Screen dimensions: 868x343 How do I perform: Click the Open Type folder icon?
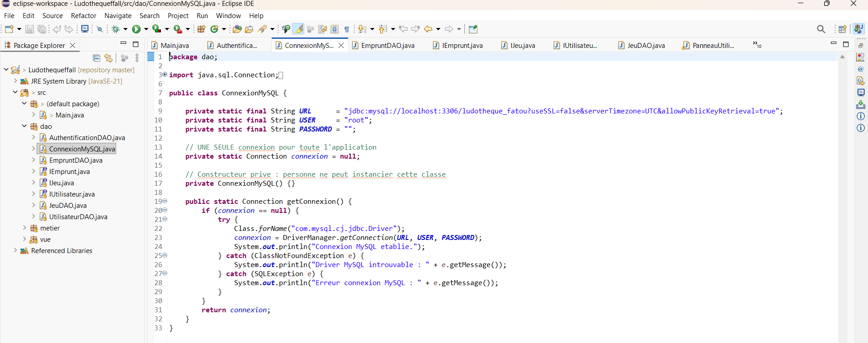[237, 29]
